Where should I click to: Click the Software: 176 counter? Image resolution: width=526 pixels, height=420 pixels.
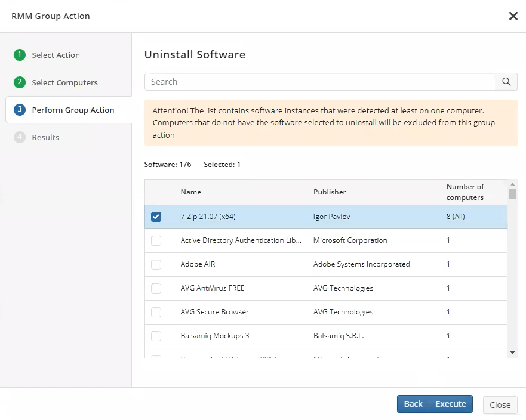coord(168,165)
